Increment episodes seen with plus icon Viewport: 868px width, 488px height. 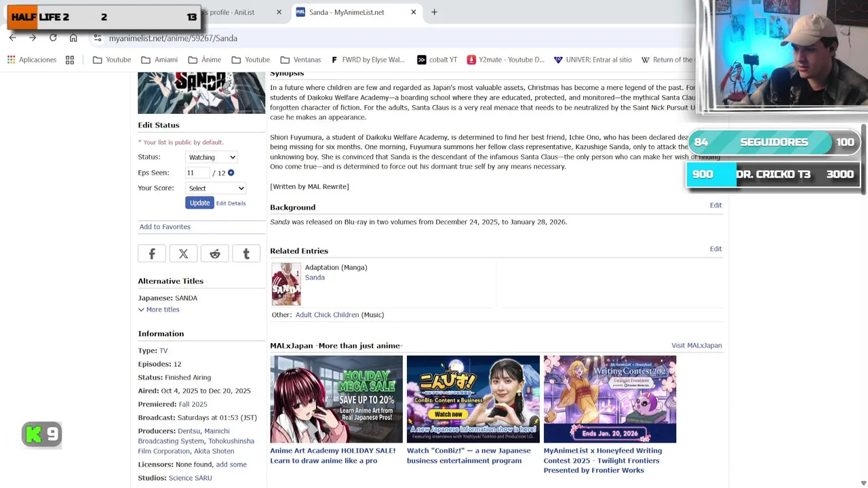231,173
